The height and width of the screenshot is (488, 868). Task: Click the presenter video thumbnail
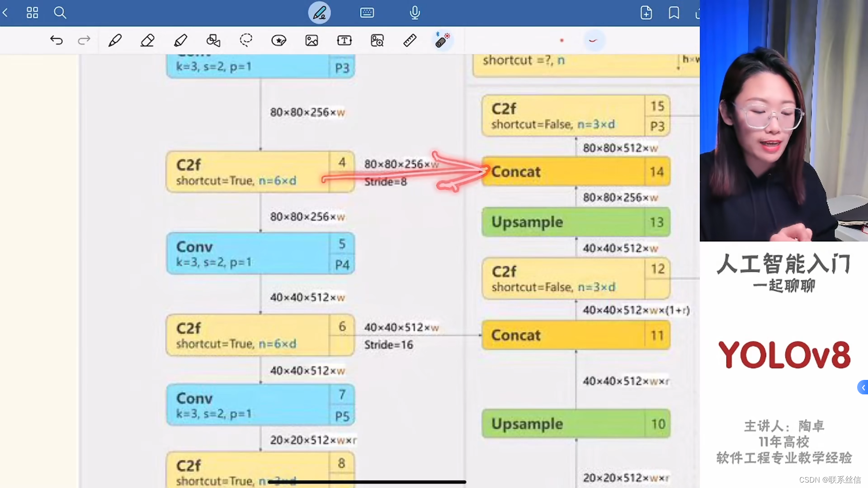784,121
